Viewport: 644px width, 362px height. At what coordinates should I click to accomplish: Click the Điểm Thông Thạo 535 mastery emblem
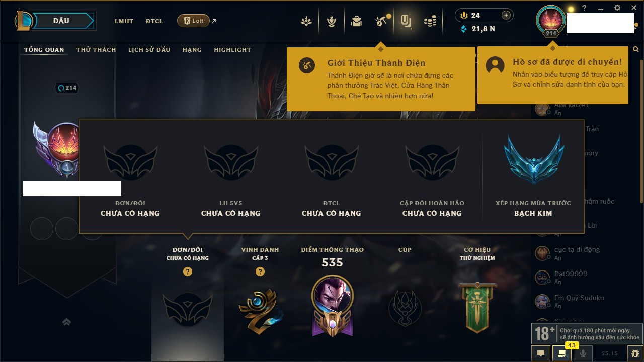[x=332, y=305]
